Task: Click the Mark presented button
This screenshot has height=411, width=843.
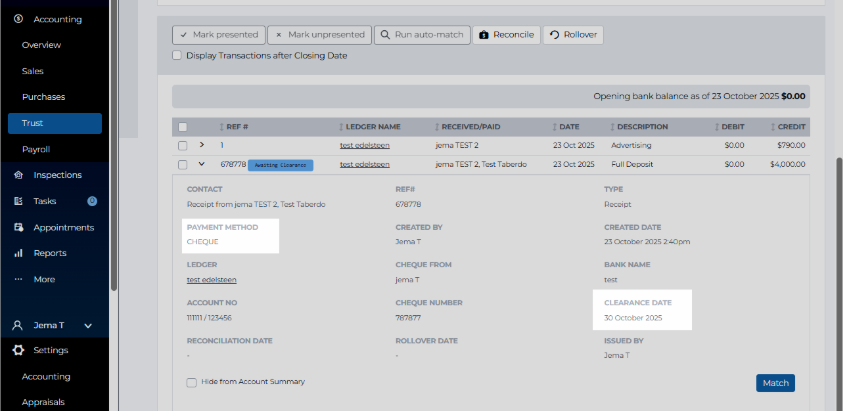Action: (219, 35)
